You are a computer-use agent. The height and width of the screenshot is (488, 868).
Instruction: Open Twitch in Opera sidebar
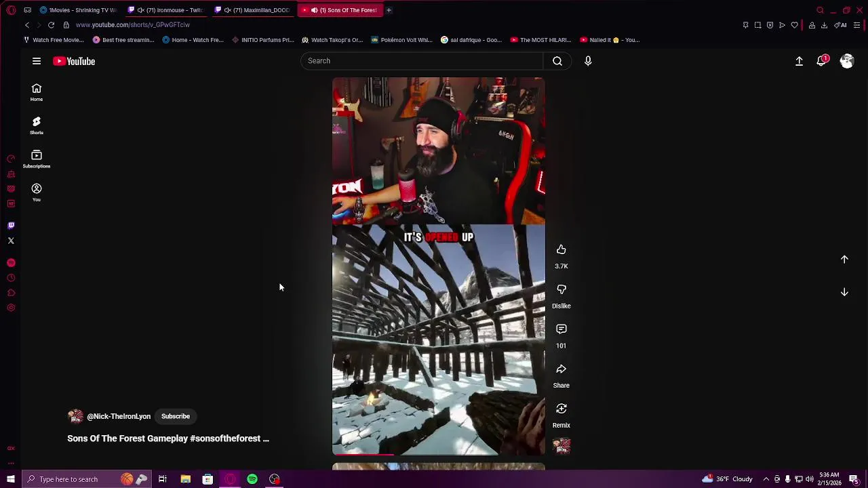click(11, 225)
